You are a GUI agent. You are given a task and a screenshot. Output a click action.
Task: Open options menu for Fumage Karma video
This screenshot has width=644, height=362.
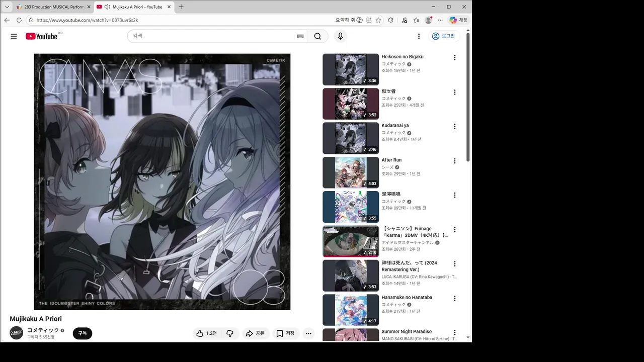point(454,230)
